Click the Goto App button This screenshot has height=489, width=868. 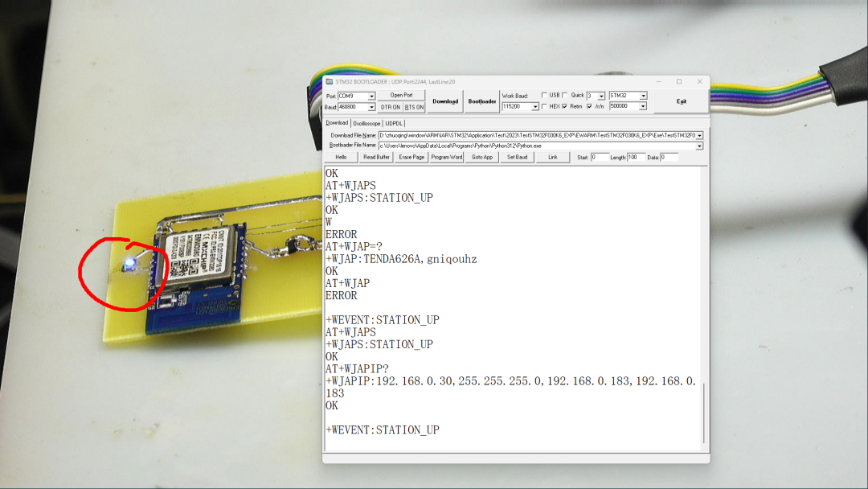point(482,157)
